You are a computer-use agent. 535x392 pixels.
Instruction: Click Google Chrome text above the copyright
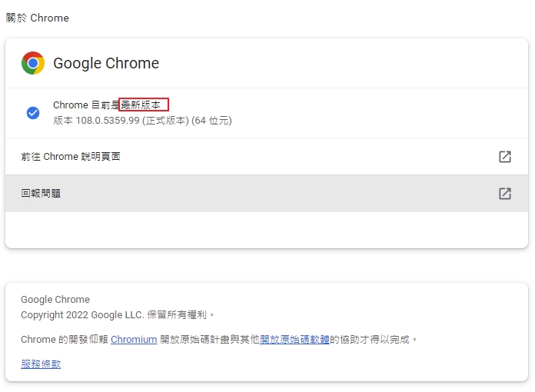pos(55,300)
